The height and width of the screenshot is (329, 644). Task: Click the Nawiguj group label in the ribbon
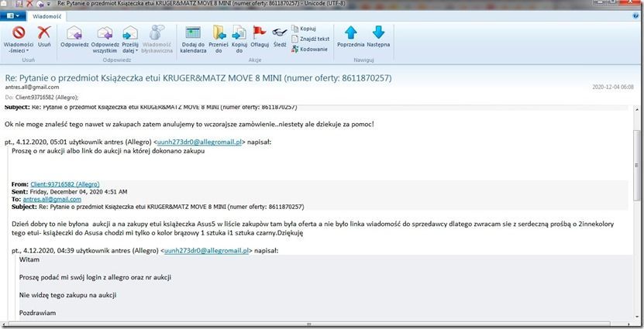pos(363,60)
